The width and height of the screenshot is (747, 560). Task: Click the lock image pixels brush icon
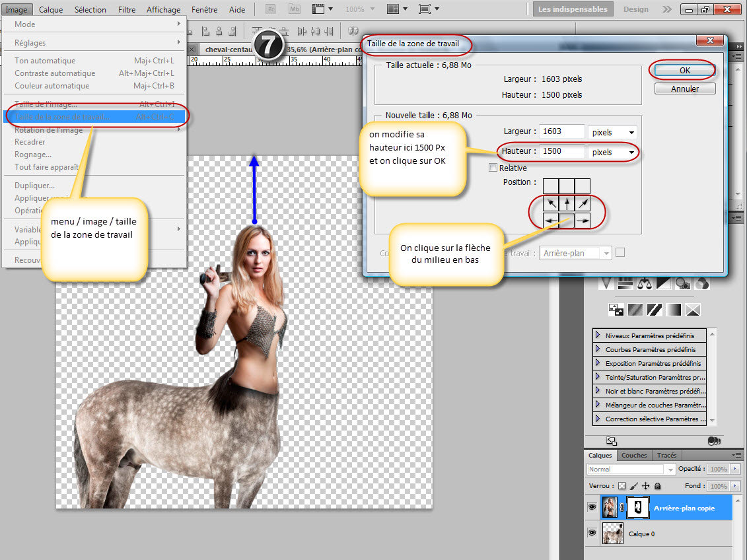[x=633, y=486]
